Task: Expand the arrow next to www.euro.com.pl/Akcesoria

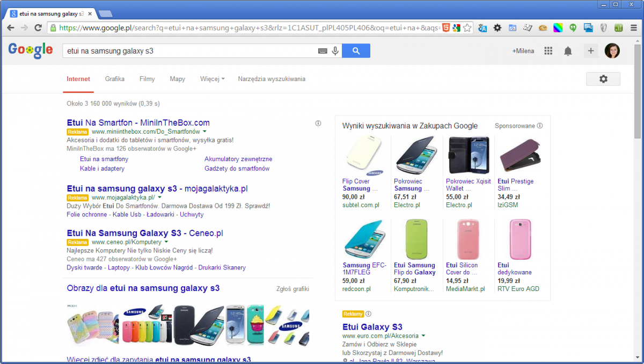Action: pyautogui.click(x=423, y=336)
